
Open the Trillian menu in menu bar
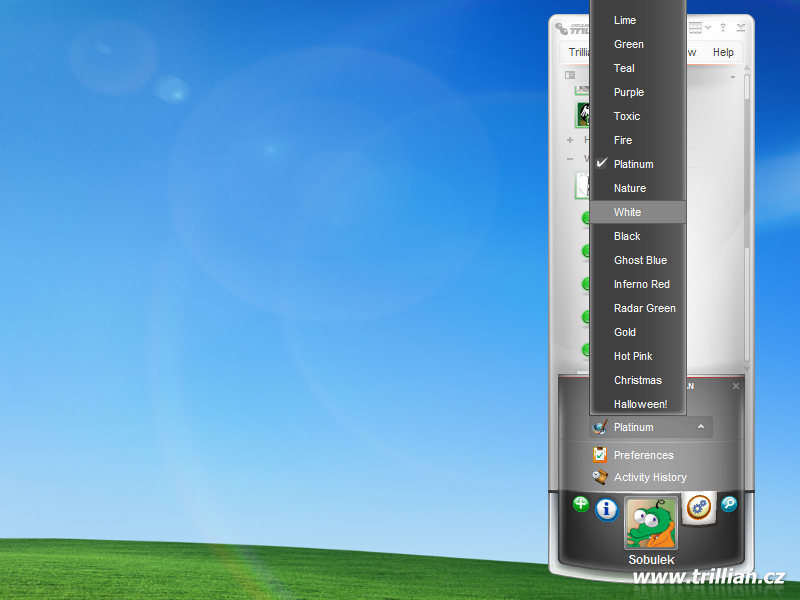(579, 52)
